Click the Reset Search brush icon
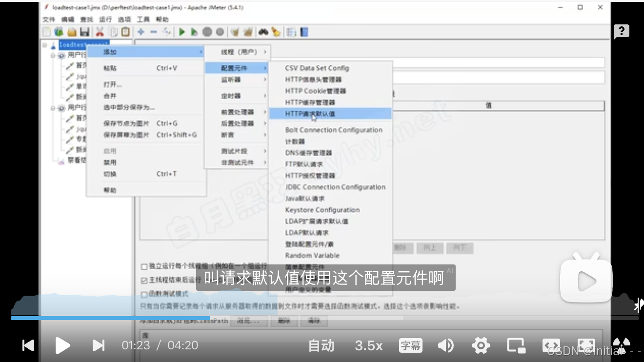644x362 pixels. click(x=276, y=32)
